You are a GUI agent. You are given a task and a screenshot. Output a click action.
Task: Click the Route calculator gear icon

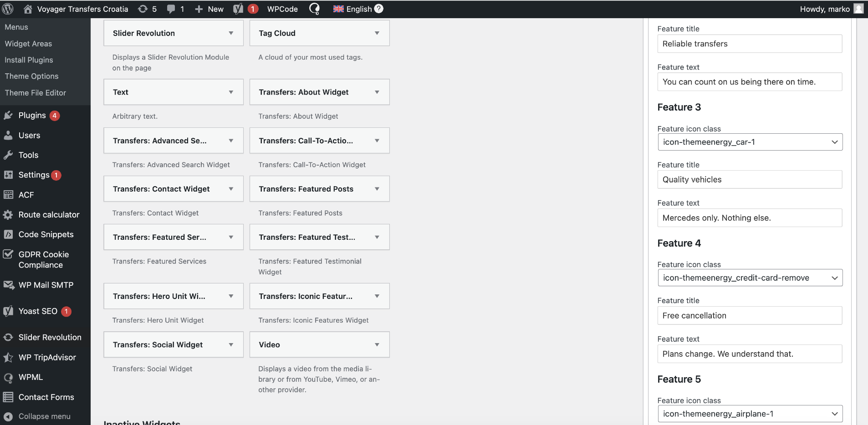click(8, 214)
